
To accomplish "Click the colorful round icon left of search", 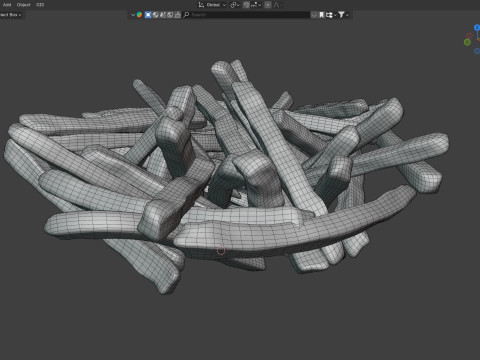I will coord(139,15).
